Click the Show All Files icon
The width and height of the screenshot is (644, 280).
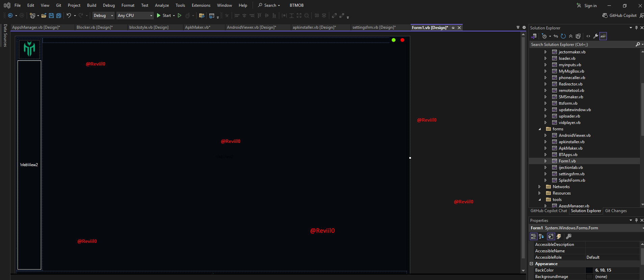(578, 36)
